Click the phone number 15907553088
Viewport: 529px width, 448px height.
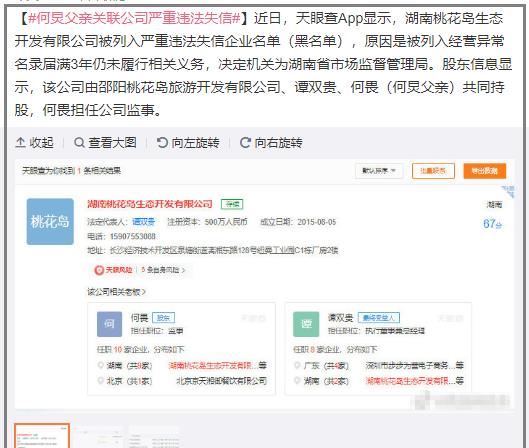133,236
